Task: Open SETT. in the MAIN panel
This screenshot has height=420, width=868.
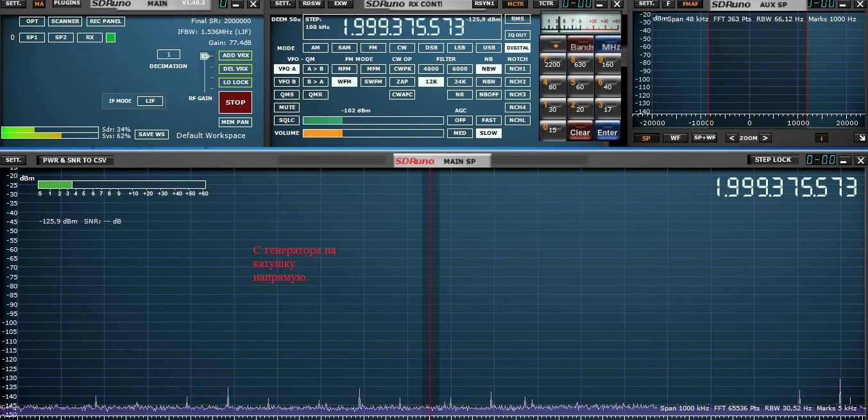Action: [13, 3]
